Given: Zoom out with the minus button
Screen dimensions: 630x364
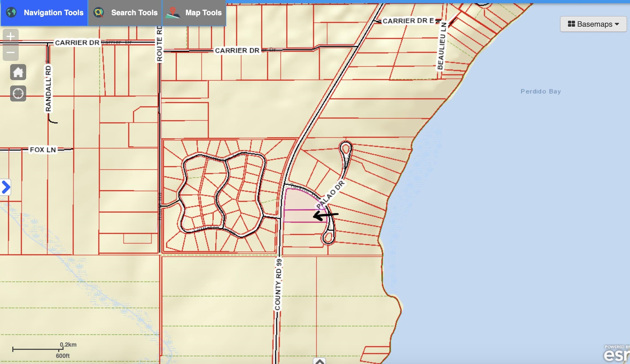Looking at the screenshot, I should 11,53.
